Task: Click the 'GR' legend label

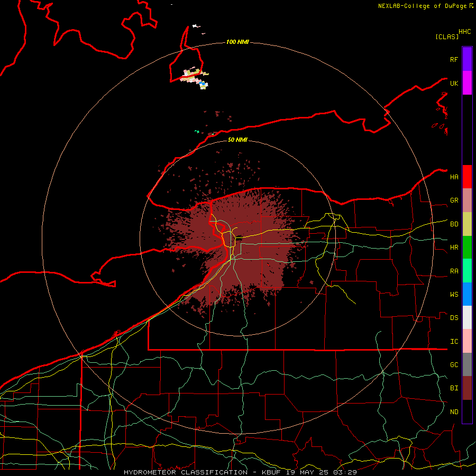Action: 454,200
